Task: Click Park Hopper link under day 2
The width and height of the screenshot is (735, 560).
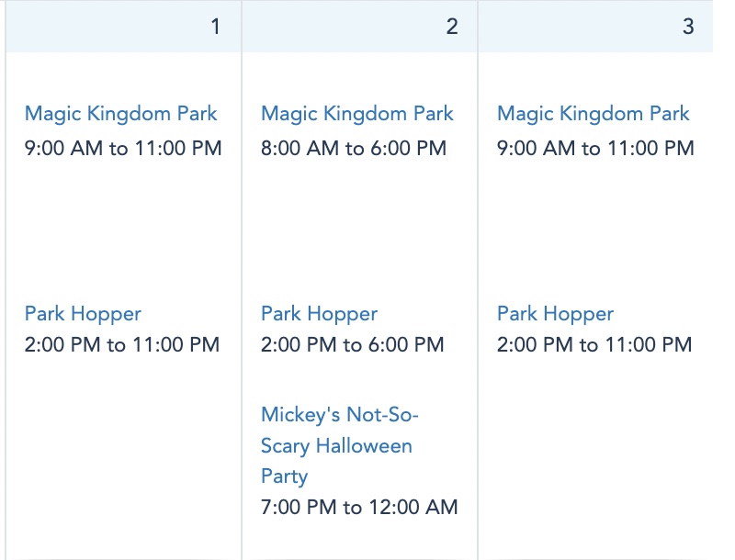Action: (319, 314)
